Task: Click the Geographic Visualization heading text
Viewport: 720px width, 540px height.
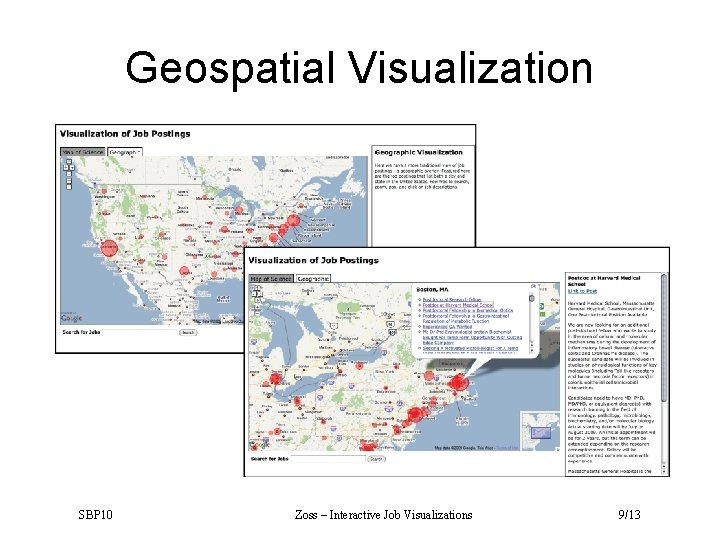Action: [418, 152]
